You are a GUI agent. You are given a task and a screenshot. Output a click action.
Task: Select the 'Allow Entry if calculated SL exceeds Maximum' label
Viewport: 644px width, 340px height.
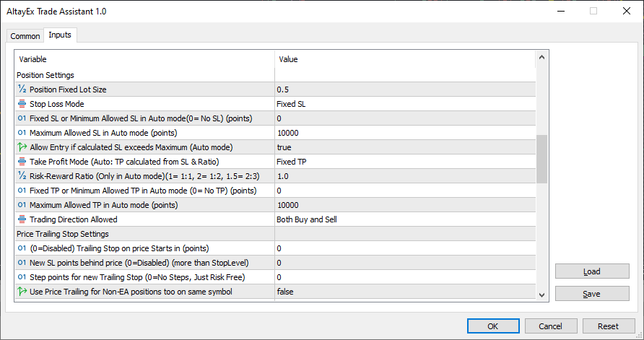point(131,147)
